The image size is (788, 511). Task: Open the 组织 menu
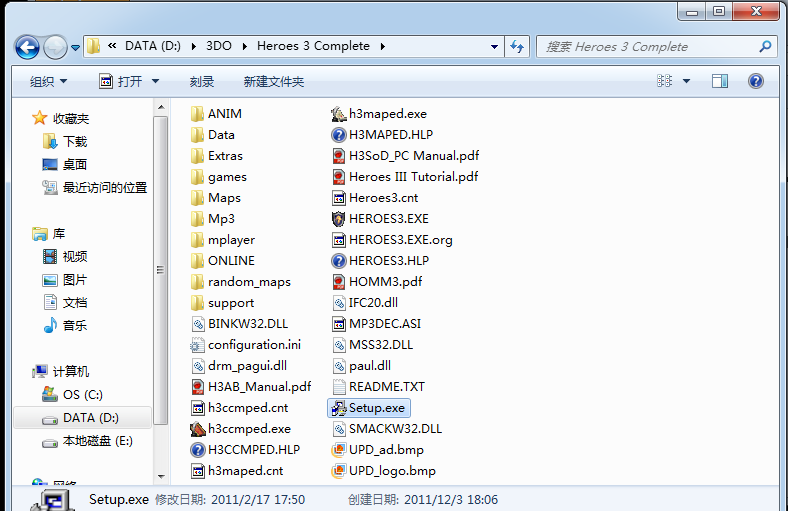(48, 81)
